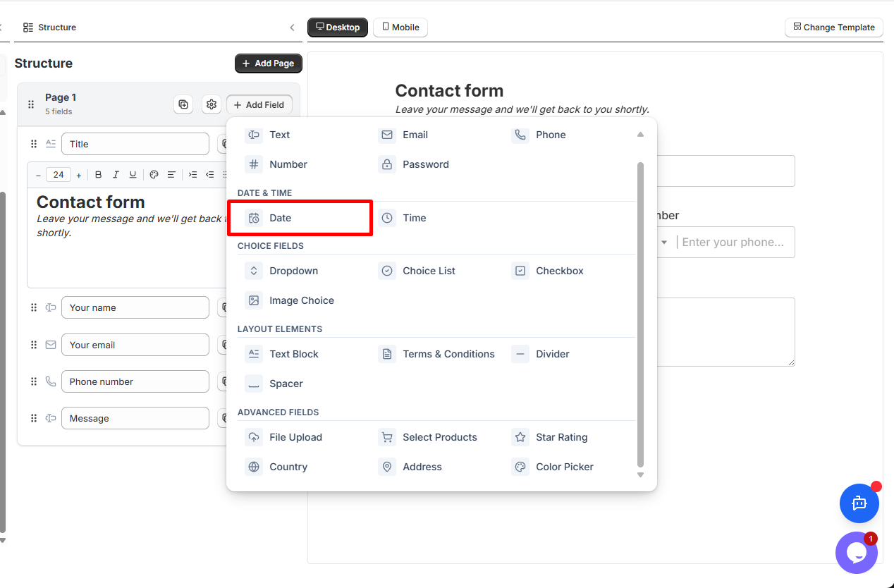Open the purple live chat bubble

coord(856,553)
